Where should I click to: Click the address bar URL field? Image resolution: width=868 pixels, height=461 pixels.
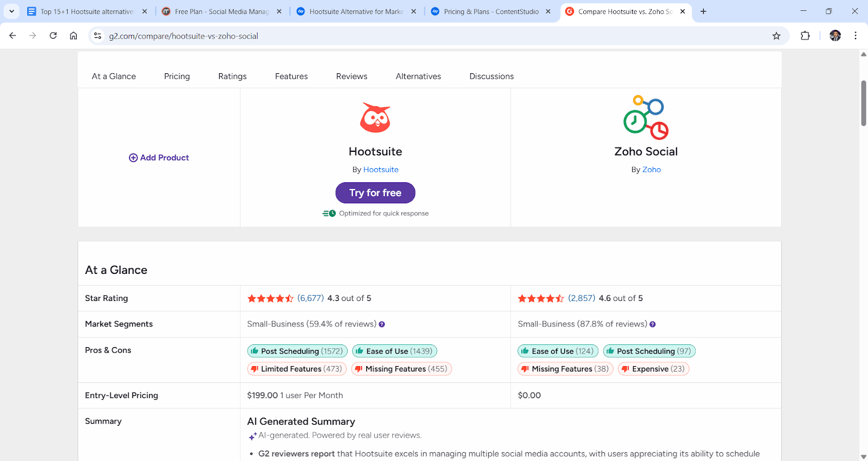tap(380, 36)
